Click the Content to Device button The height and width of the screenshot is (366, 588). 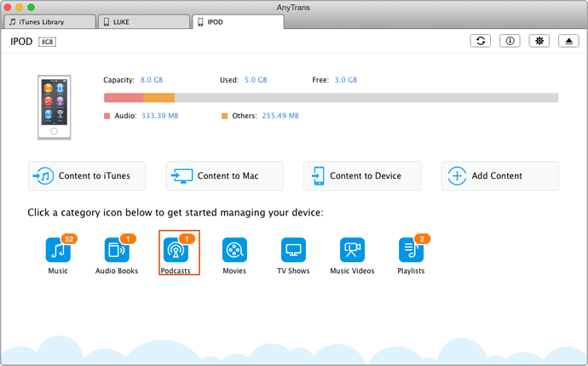click(x=362, y=175)
